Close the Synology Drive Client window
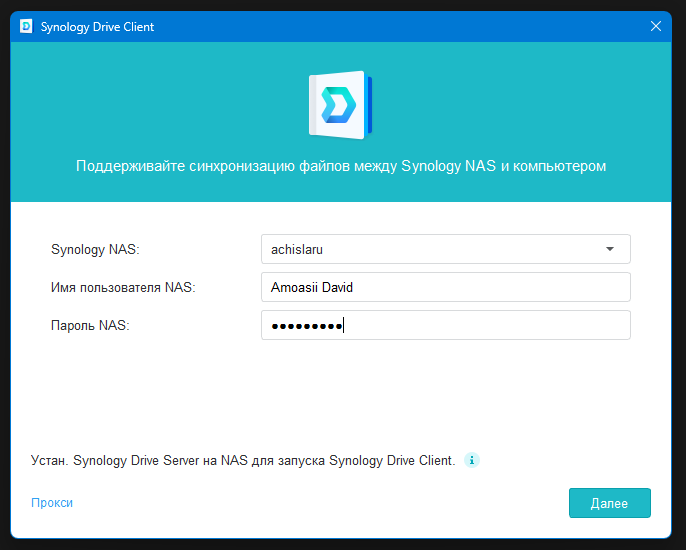 point(655,26)
